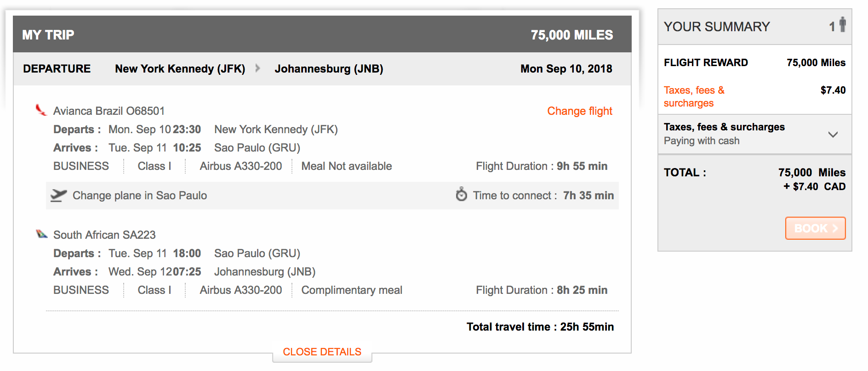Screen dimensions: 868x371
Task: Click the Total travel time text
Action: (x=540, y=327)
